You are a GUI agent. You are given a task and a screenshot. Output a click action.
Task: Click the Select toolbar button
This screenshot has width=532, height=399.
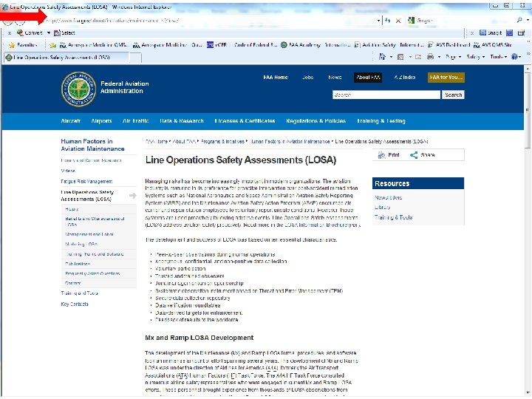coord(64,33)
